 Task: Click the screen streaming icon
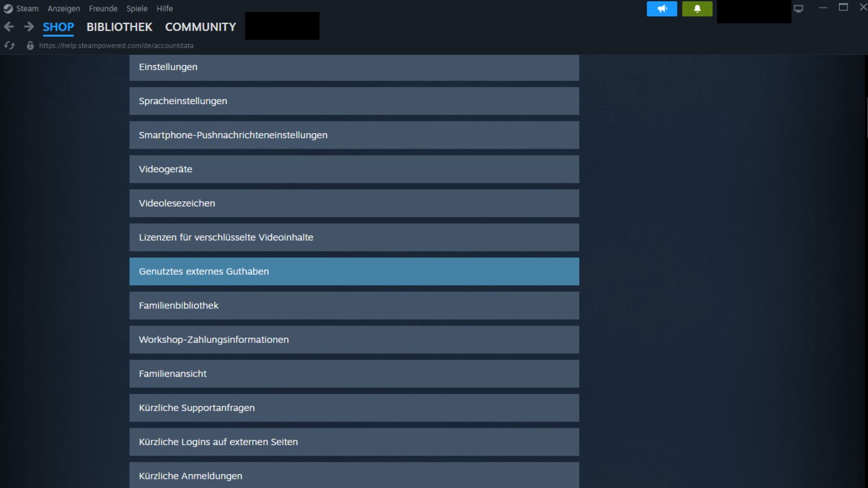[798, 8]
